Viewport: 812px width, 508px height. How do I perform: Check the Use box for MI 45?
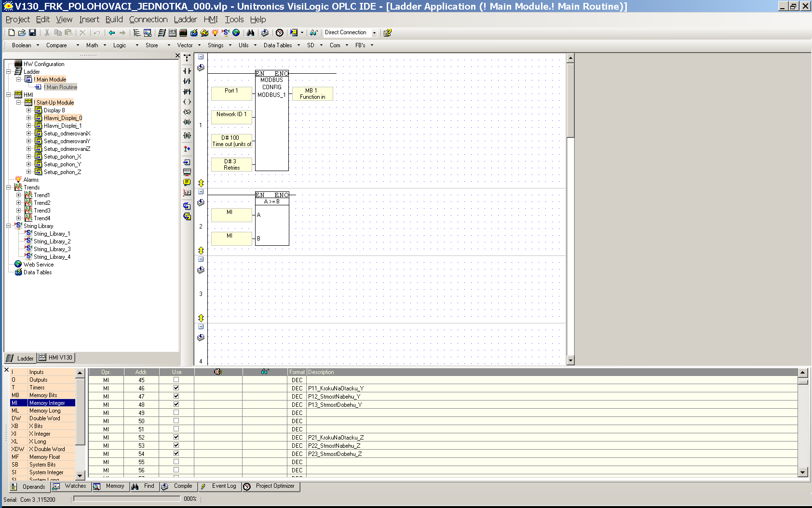tap(176, 380)
